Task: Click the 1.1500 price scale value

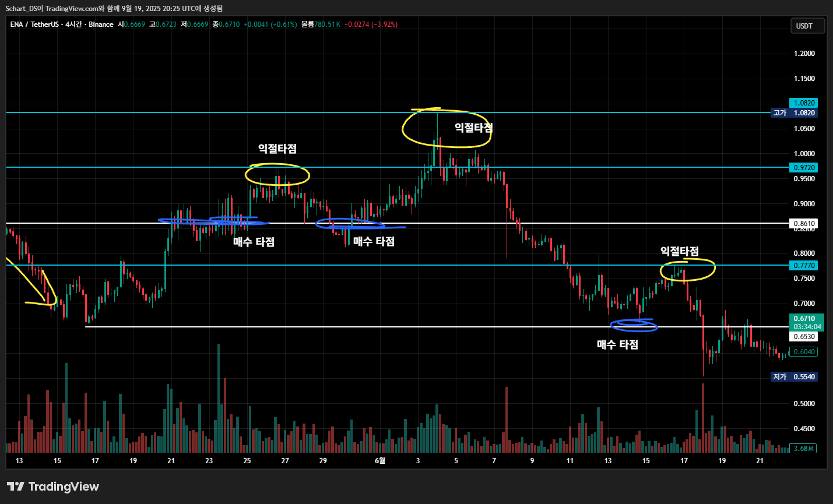Action: tap(804, 79)
